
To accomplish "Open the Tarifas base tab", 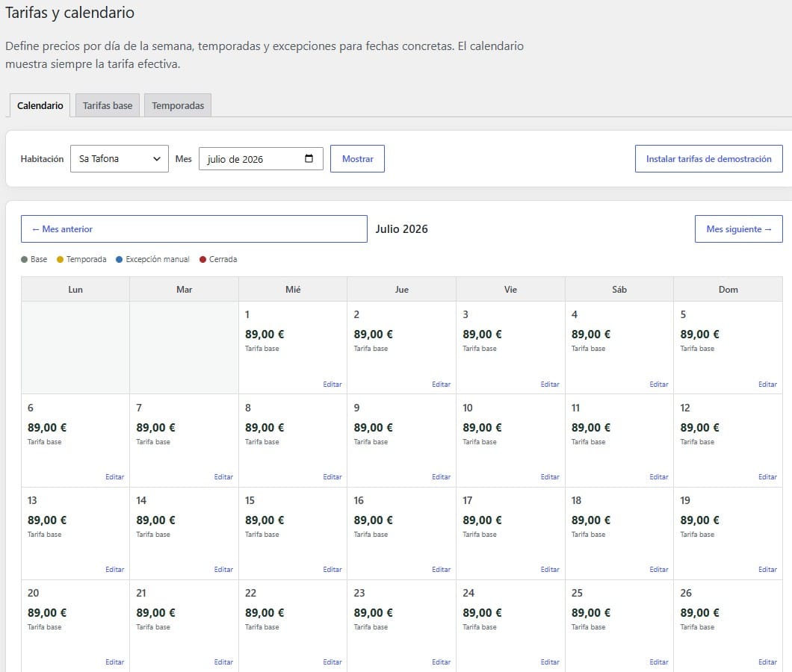I will pos(108,105).
